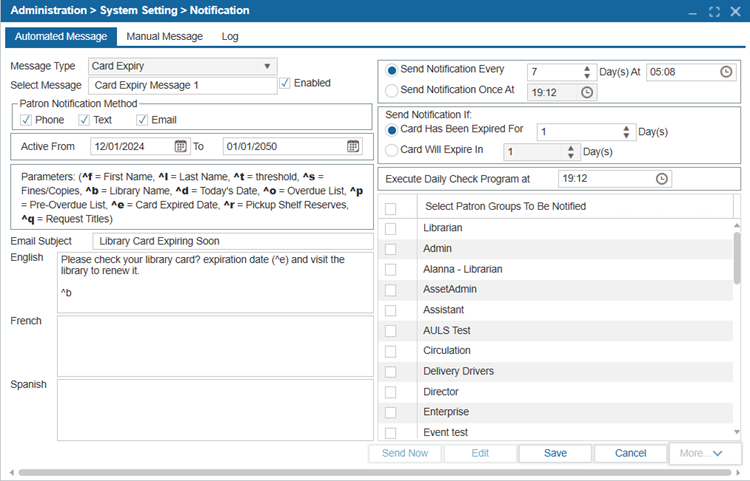750x481 pixels.
Task: Select the Send Notification Once At option
Action: tap(392, 90)
